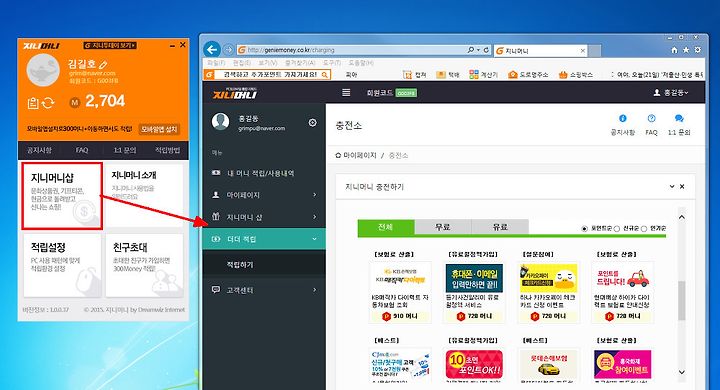
Task: Select the first sort radio button
Action: [585, 228]
